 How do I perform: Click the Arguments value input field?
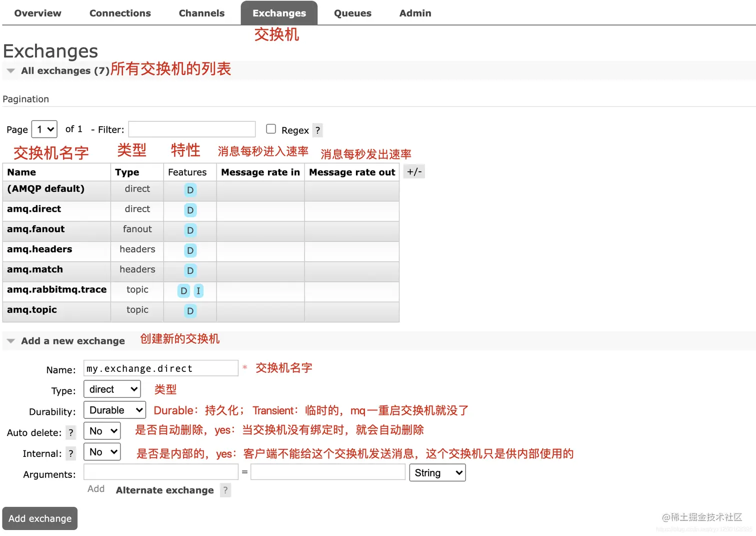point(328,472)
